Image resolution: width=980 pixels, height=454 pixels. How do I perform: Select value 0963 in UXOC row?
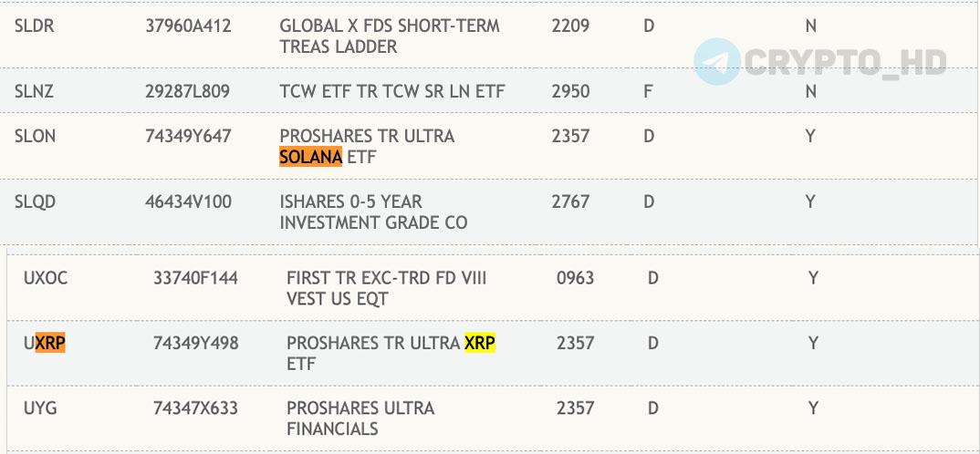pos(575,278)
